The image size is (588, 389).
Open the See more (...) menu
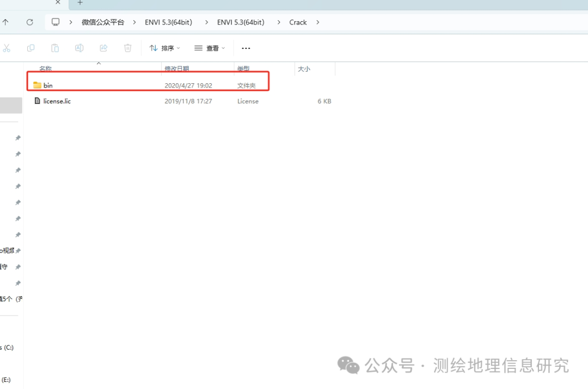[246, 48]
